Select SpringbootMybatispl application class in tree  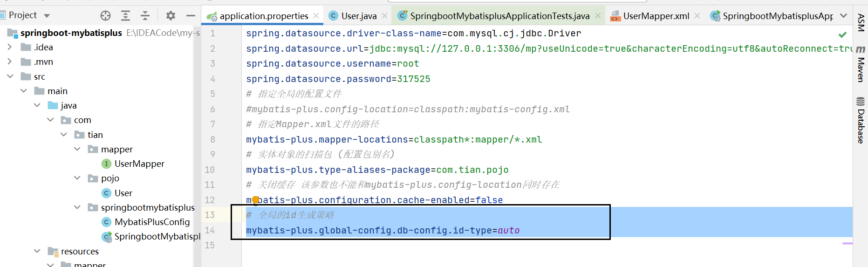click(x=157, y=236)
